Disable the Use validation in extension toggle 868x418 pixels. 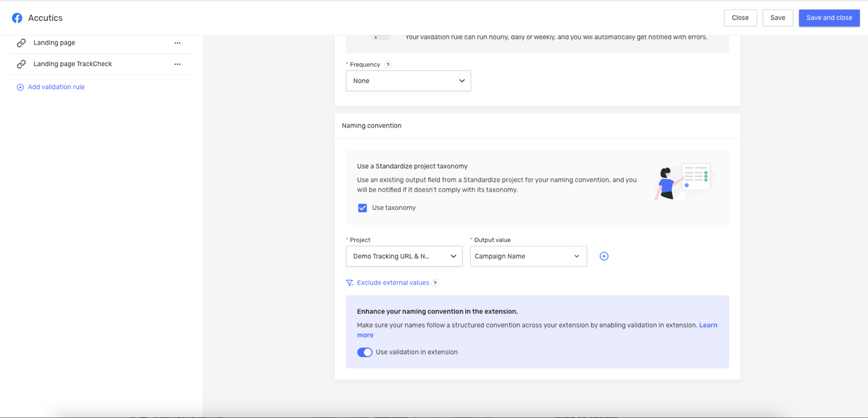point(365,353)
